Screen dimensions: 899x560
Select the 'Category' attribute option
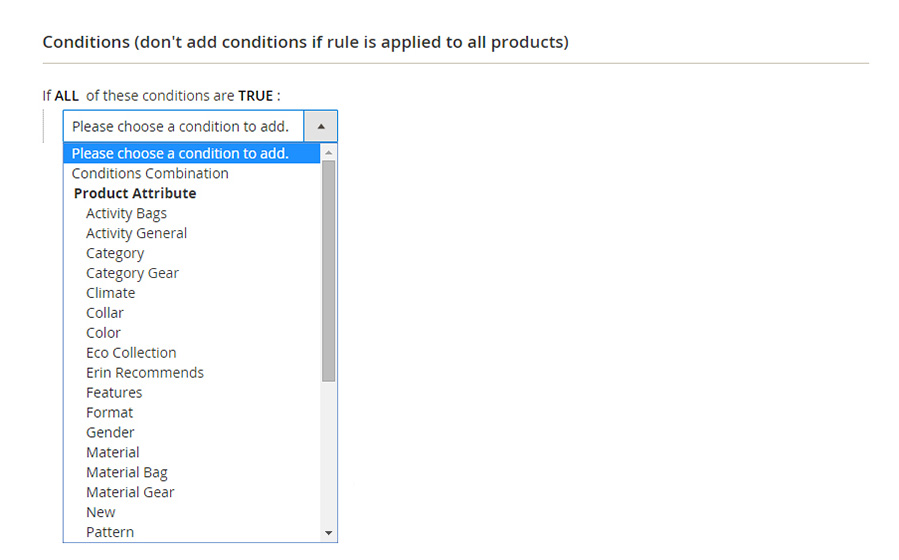115,253
